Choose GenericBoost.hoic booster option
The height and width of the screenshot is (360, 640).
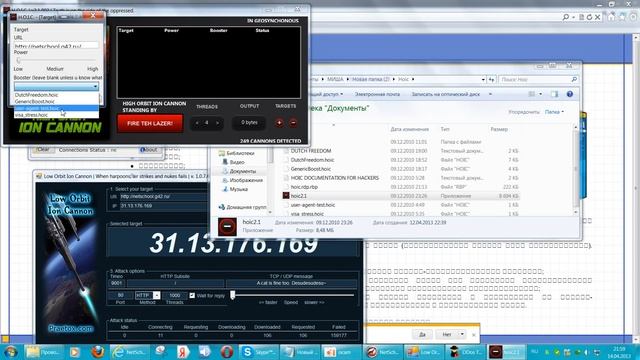coord(56,101)
